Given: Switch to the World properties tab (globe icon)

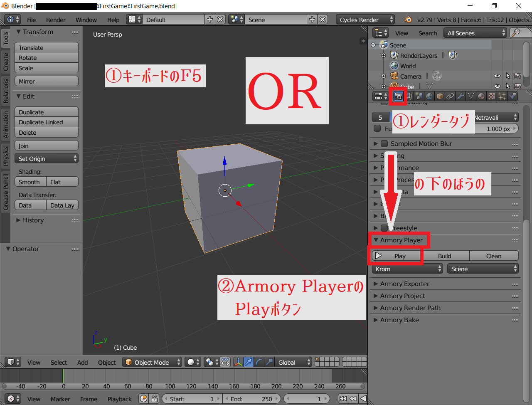Looking at the screenshot, I should pyautogui.click(x=429, y=96).
